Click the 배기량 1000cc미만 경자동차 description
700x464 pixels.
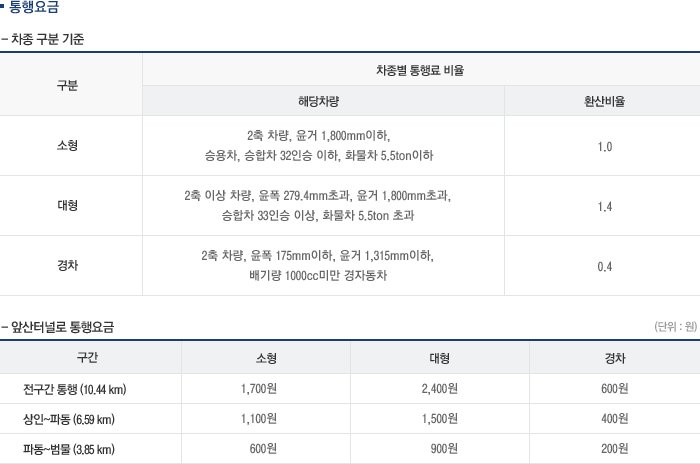click(318, 275)
